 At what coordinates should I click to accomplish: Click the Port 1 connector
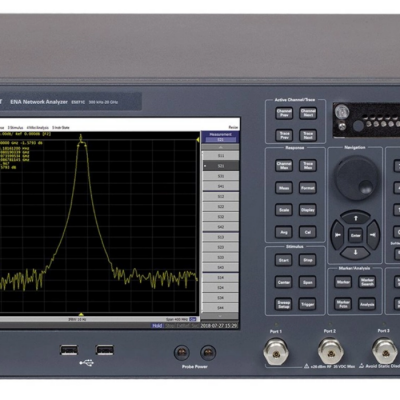(276, 353)
